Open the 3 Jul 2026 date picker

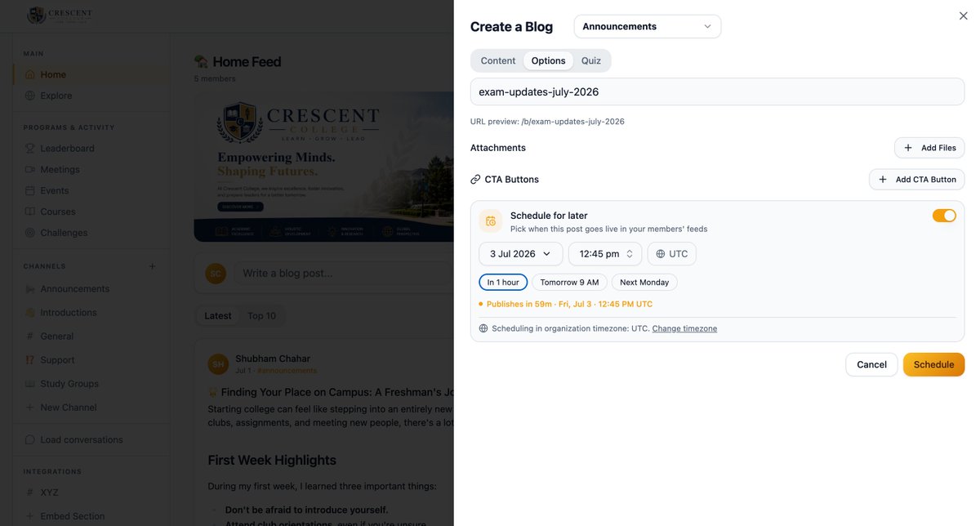(520, 254)
